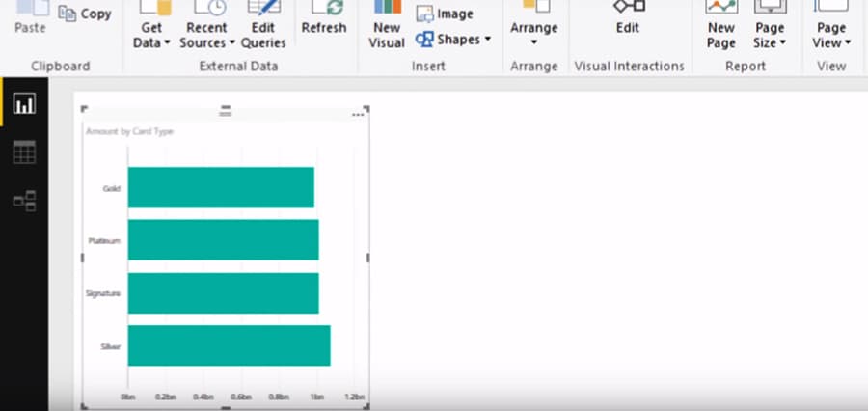Open the Arrange dropdown

[534, 25]
